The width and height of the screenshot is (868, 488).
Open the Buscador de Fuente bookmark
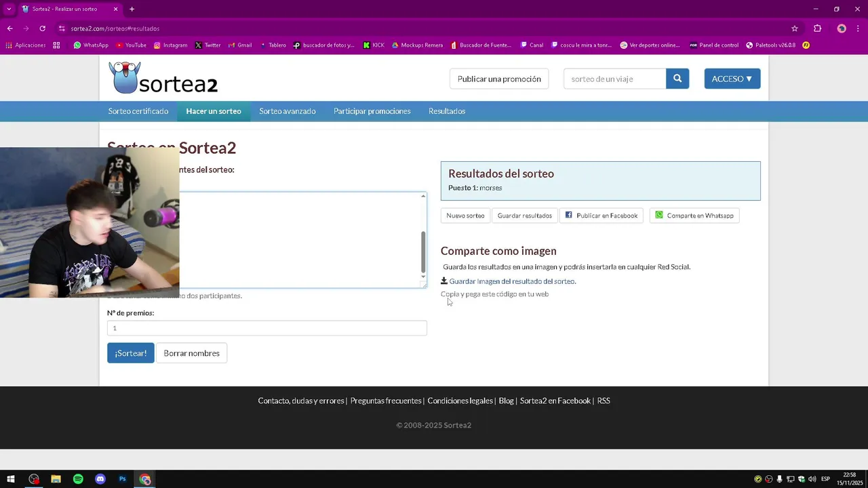point(480,45)
